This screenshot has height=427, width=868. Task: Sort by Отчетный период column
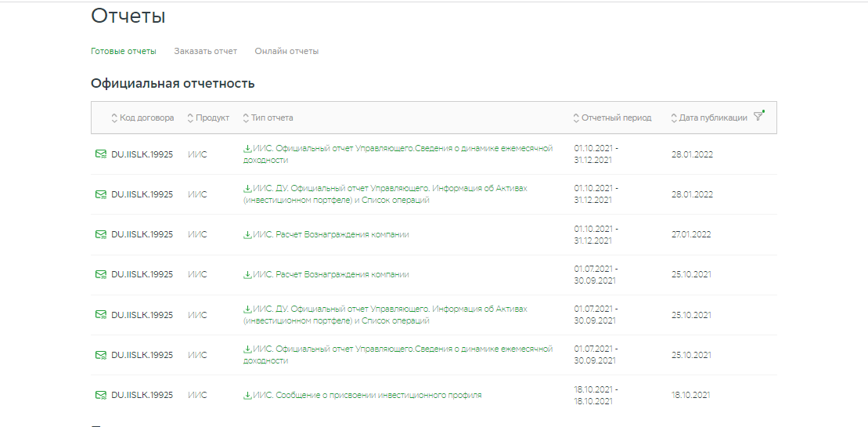point(612,118)
